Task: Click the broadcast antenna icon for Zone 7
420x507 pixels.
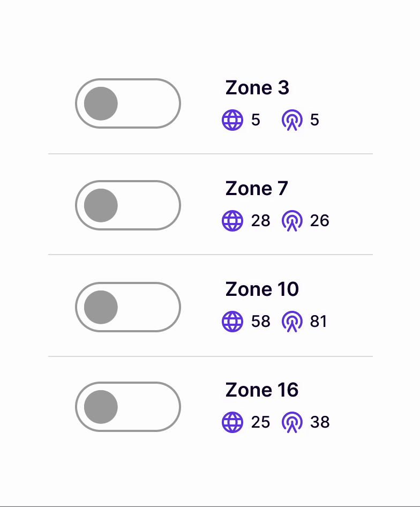Action: [292, 221]
